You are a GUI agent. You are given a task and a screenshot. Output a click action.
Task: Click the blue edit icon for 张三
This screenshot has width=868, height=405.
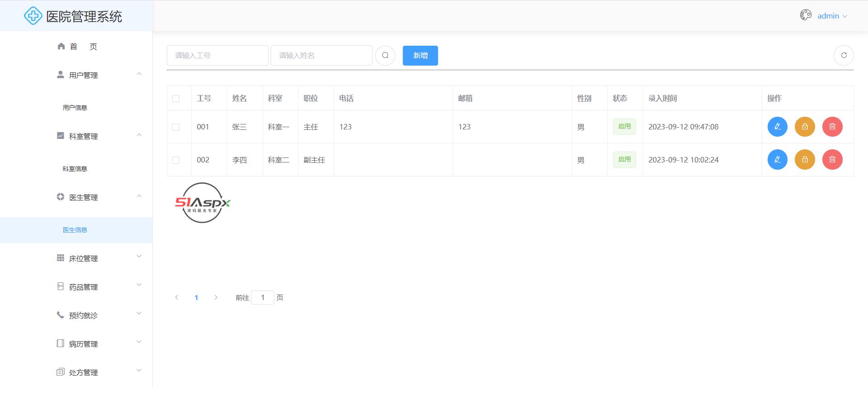[x=777, y=127]
